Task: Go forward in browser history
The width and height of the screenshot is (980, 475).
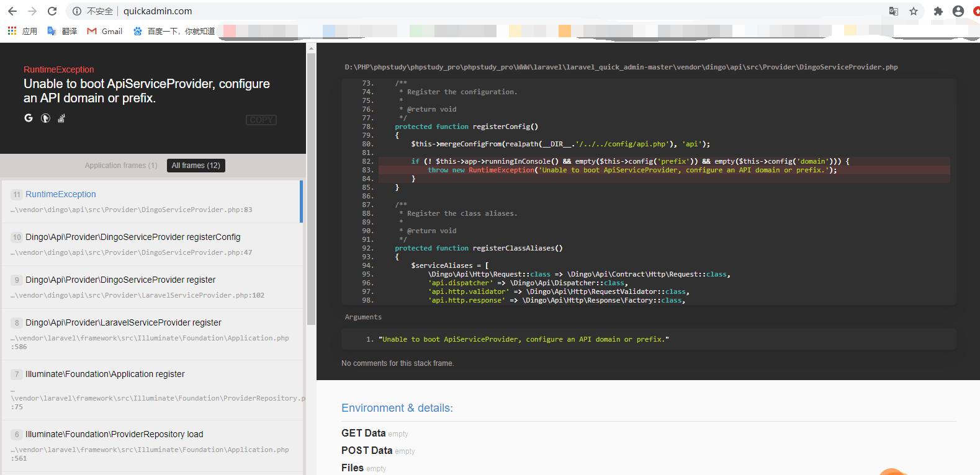Action: (x=32, y=11)
